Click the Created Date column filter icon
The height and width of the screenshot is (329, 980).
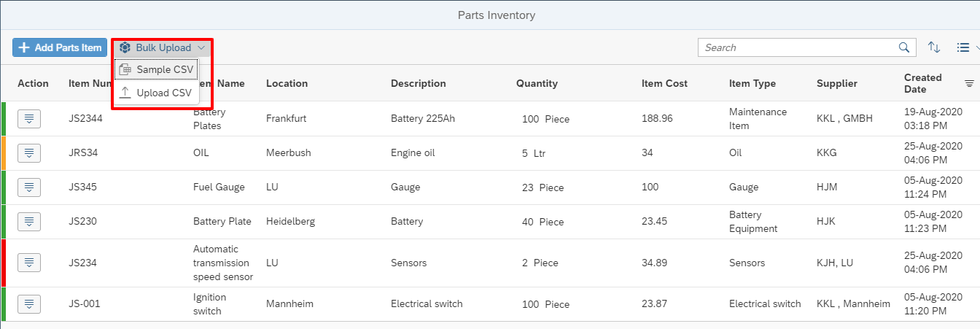(x=969, y=83)
